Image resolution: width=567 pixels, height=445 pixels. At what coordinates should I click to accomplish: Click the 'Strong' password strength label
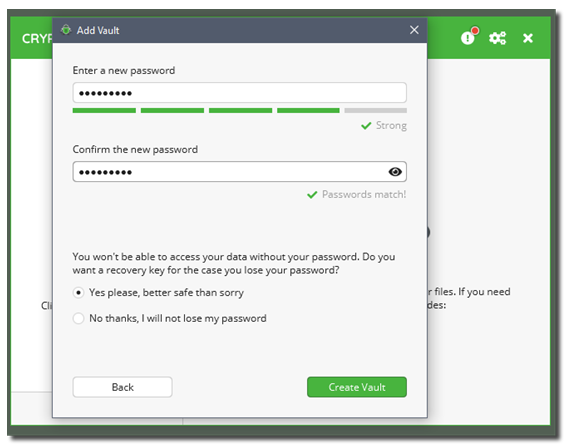(x=391, y=125)
